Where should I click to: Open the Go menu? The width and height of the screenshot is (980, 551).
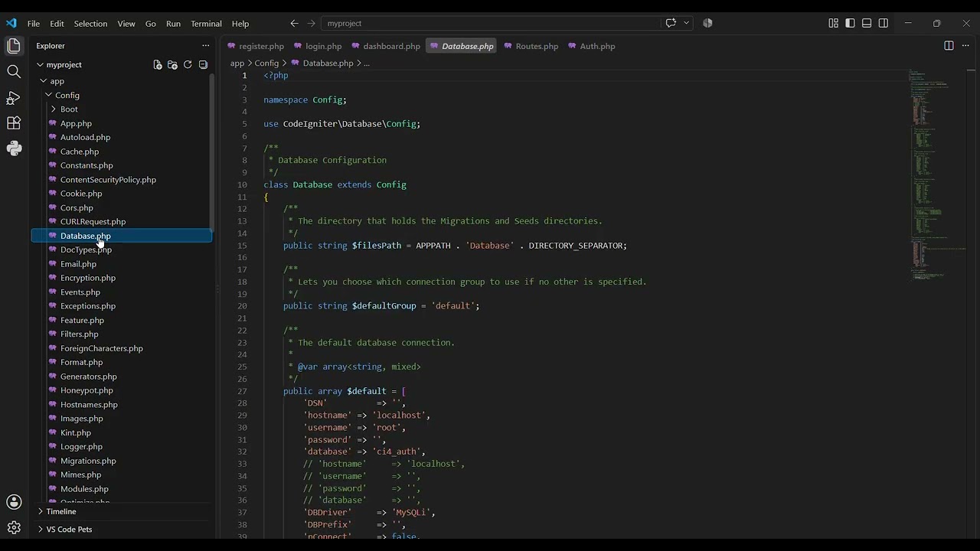click(151, 24)
